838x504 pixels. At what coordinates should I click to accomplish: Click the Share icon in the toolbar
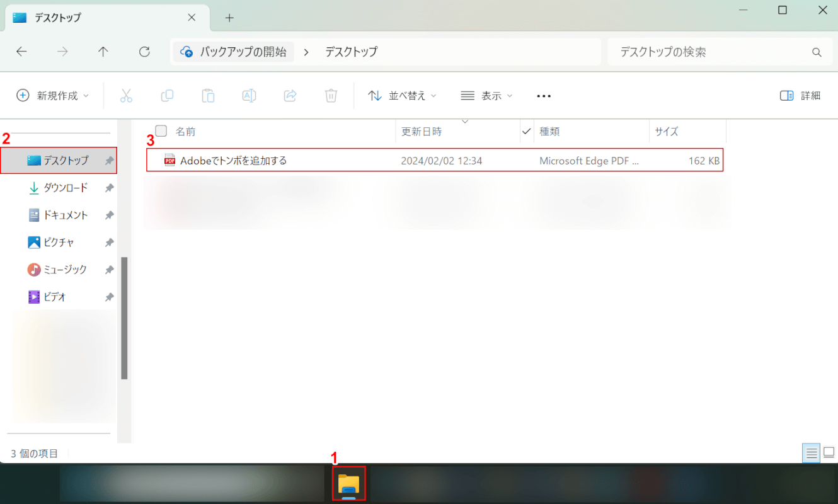click(x=290, y=96)
